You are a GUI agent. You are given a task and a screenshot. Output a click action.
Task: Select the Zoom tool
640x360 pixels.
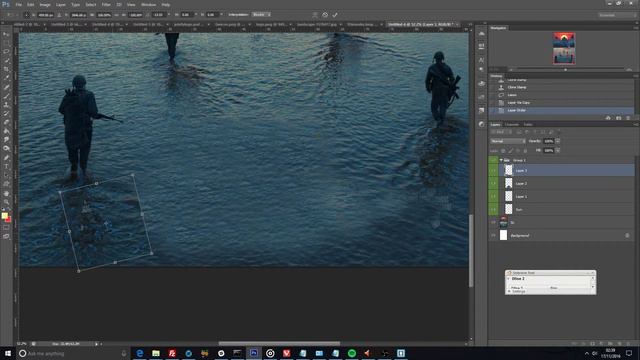click(6, 202)
